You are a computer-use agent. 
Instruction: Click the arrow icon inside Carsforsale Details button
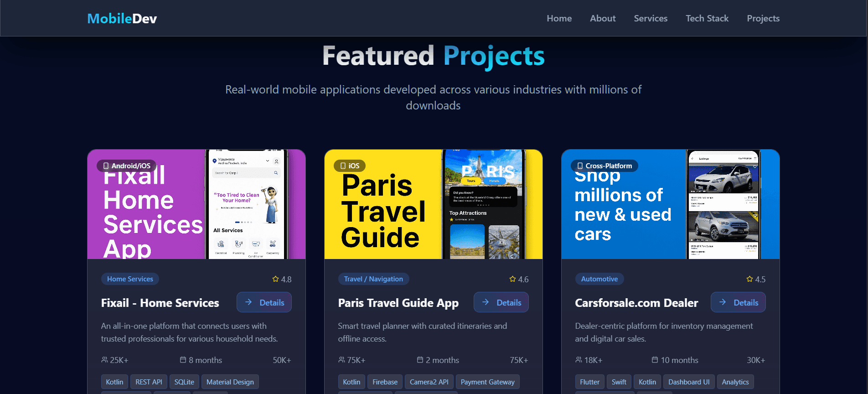point(723,302)
